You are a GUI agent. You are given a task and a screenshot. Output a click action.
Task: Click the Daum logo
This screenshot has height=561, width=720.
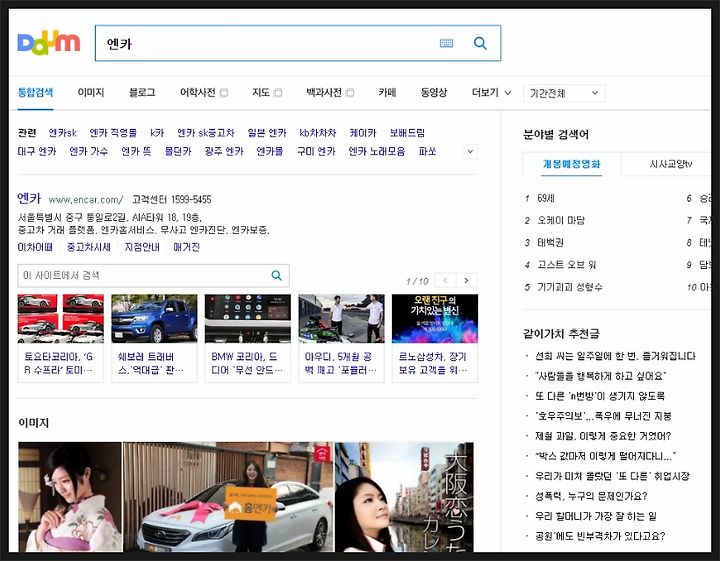click(x=49, y=42)
